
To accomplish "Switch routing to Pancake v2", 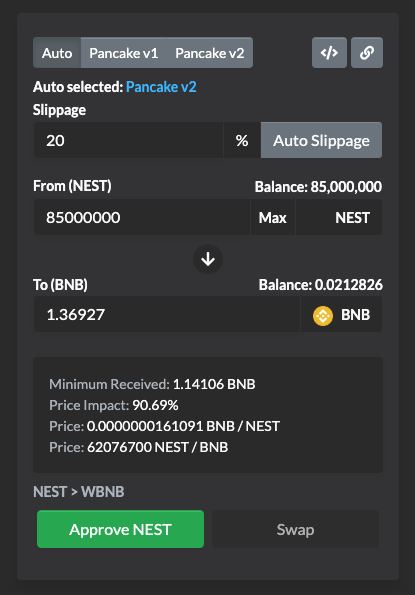I will tap(210, 53).
